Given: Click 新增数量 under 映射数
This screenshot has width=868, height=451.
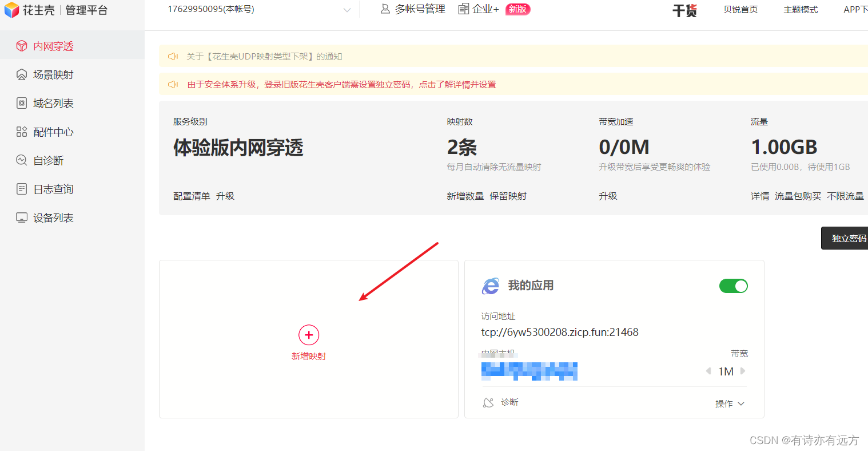Looking at the screenshot, I should pos(465,196).
